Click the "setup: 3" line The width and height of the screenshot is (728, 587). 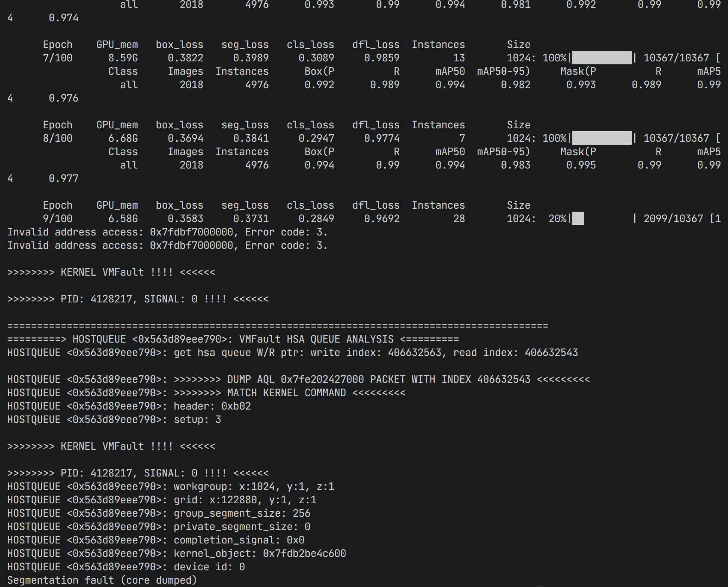(114, 420)
